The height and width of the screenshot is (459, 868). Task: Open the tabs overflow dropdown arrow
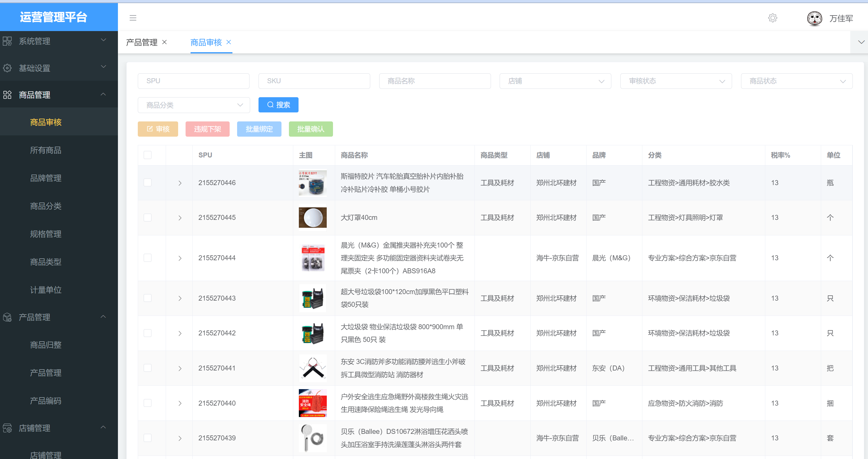click(x=861, y=42)
